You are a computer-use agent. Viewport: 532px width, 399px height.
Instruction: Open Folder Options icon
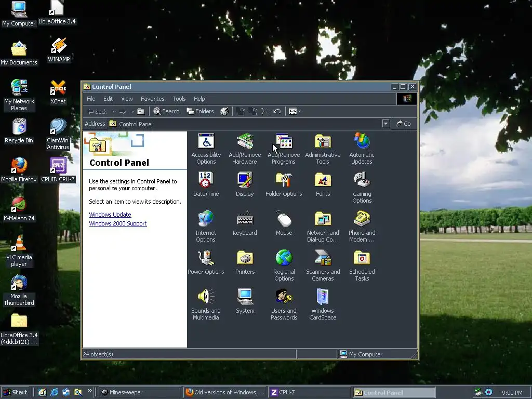tap(284, 184)
